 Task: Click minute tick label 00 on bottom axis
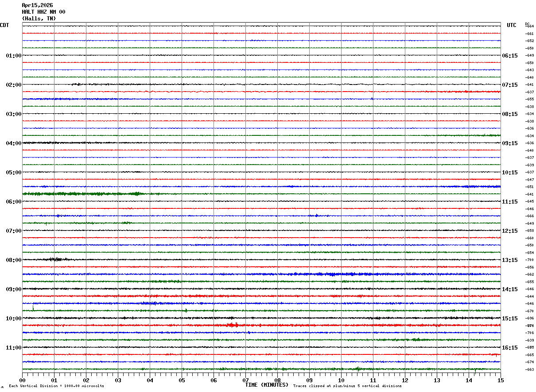coord(23,380)
